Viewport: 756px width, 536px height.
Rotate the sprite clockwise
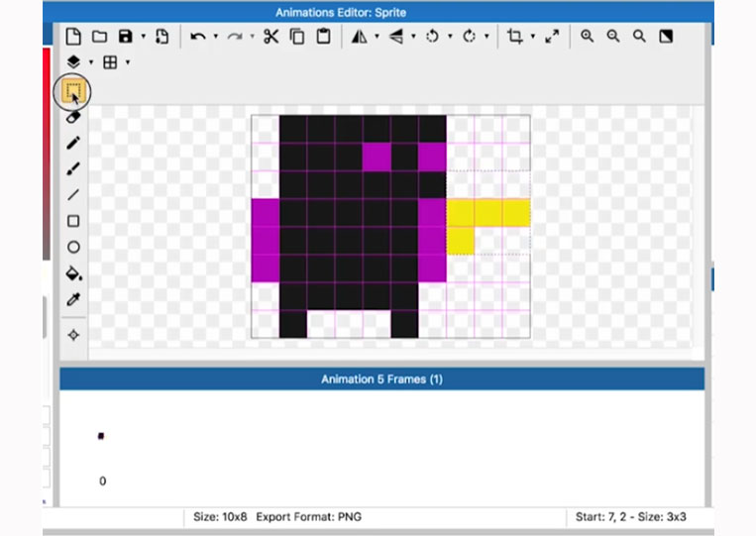[469, 36]
